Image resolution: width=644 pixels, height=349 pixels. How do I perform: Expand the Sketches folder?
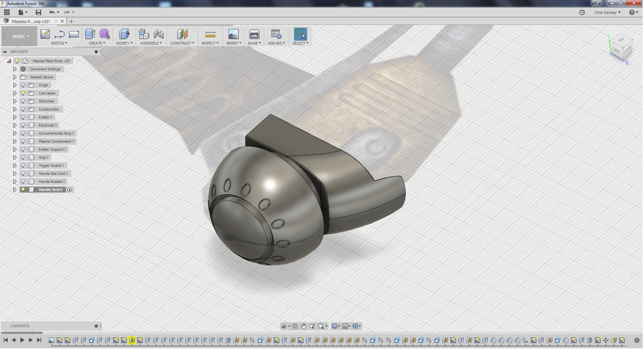pos(15,101)
